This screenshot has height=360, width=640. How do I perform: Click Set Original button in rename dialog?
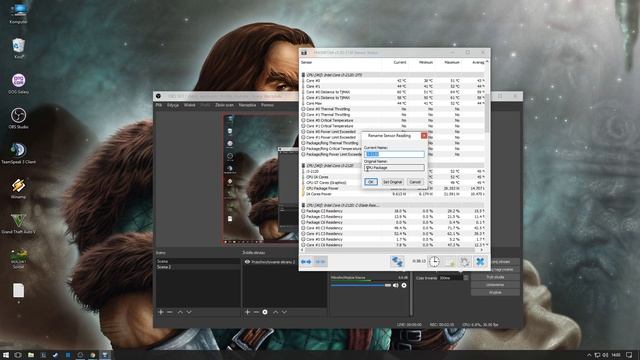click(392, 182)
